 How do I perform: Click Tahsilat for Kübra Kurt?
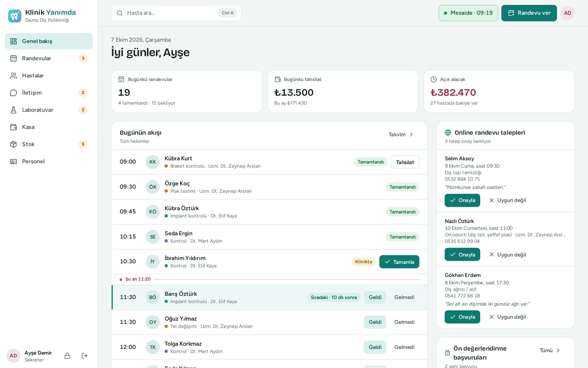pos(405,162)
